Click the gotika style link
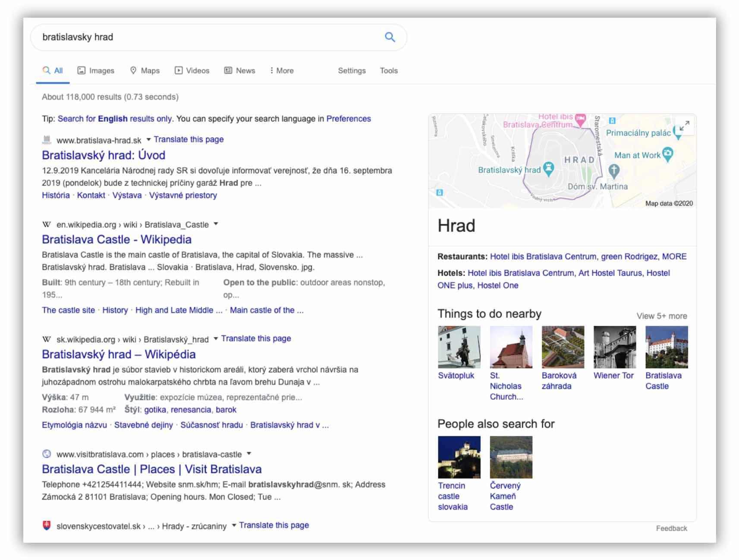The height and width of the screenshot is (560, 739). click(x=155, y=410)
